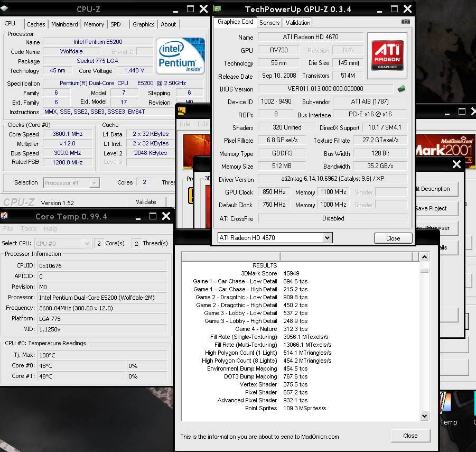Viewport: 476px width, 452px height.
Task: Click the ResultBrowser button in 3DMark
Action: tap(436, 228)
